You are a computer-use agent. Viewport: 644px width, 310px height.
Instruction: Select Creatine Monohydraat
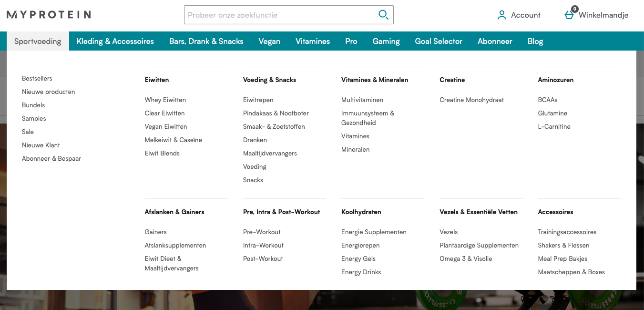(x=471, y=100)
